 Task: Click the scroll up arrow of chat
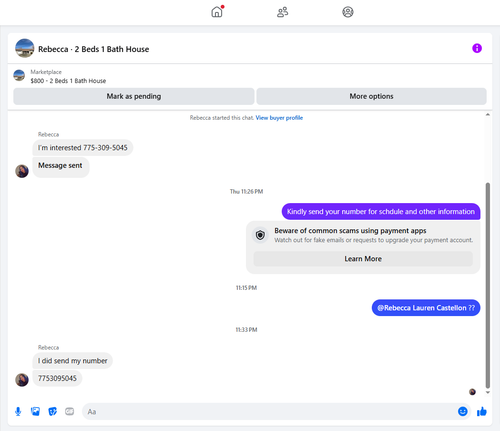point(488,115)
